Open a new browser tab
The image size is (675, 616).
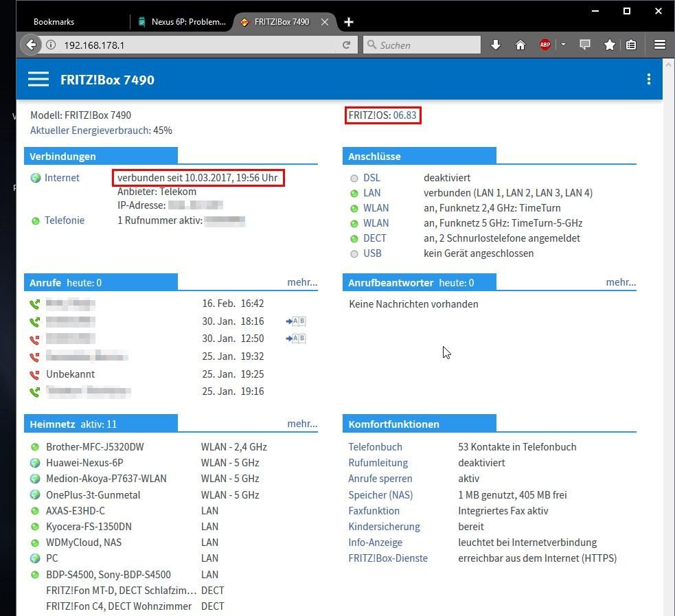(349, 22)
